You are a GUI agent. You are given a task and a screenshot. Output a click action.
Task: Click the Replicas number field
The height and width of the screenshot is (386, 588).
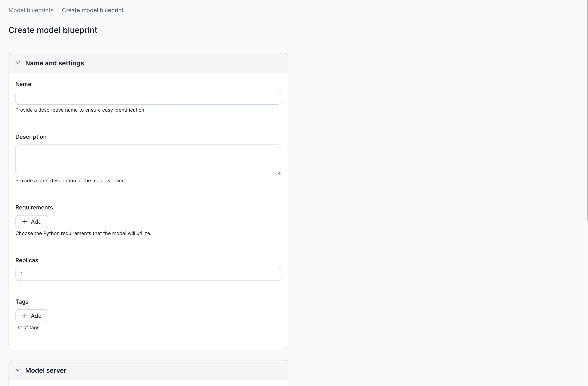(x=148, y=274)
